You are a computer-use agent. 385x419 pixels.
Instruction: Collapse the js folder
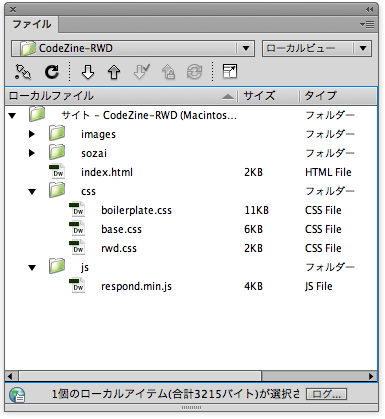click(32, 268)
